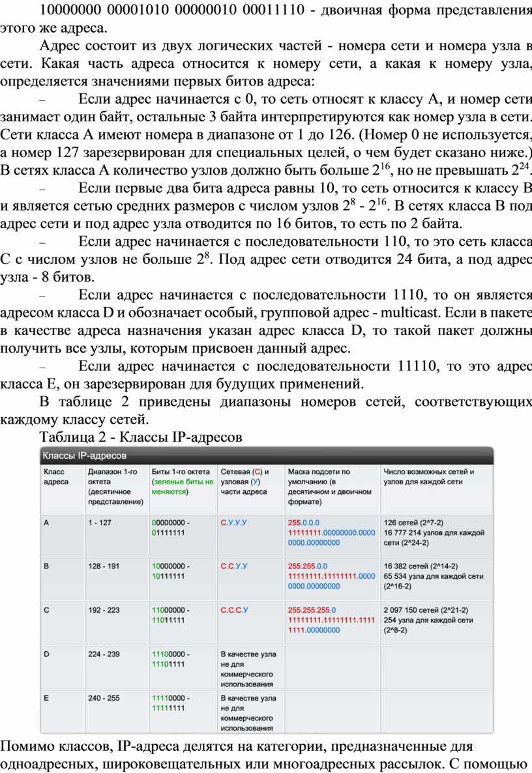Click class letter 'E' in the table
This screenshot has height=773, width=532.
tap(46, 698)
